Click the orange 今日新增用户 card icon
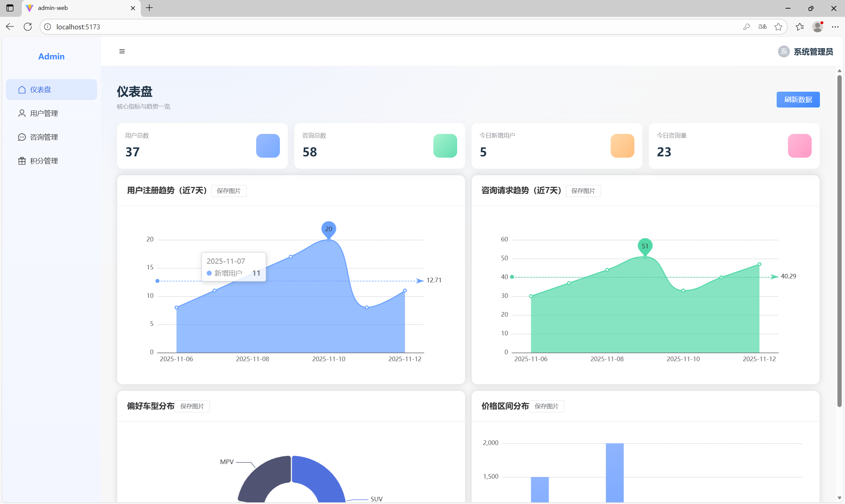 [622, 146]
